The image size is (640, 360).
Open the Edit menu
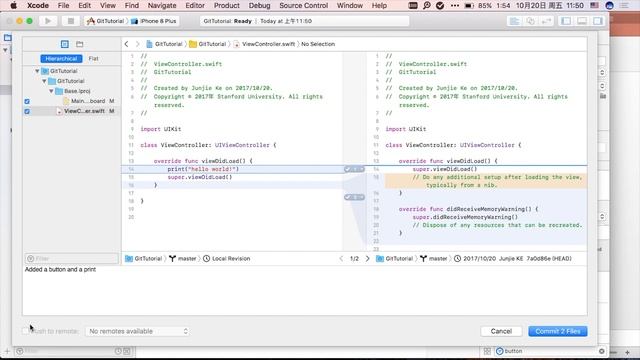click(x=84, y=5)
